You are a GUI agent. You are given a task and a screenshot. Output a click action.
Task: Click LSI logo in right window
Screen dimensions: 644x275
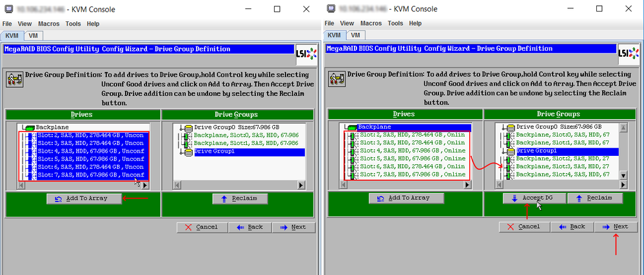[x=629, y=53]
